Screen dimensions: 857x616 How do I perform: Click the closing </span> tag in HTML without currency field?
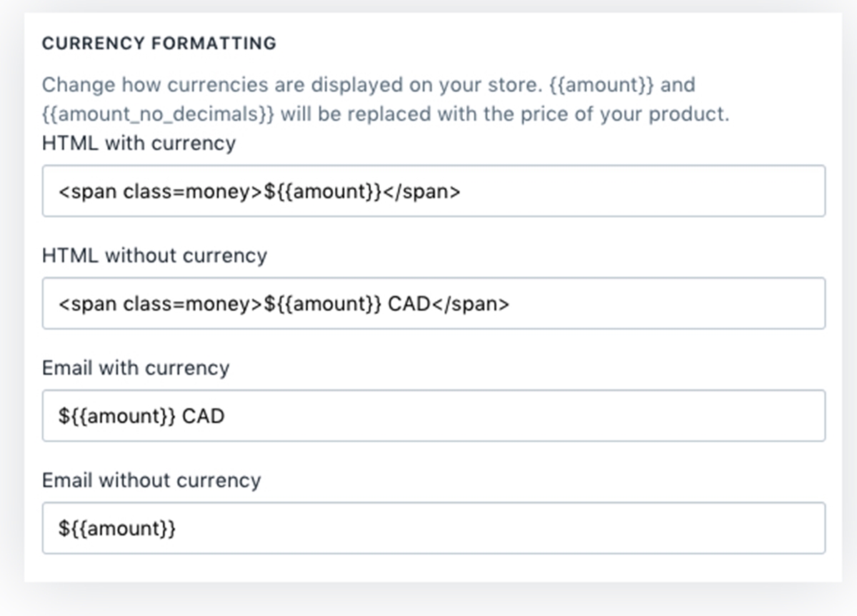coord(471,304)
